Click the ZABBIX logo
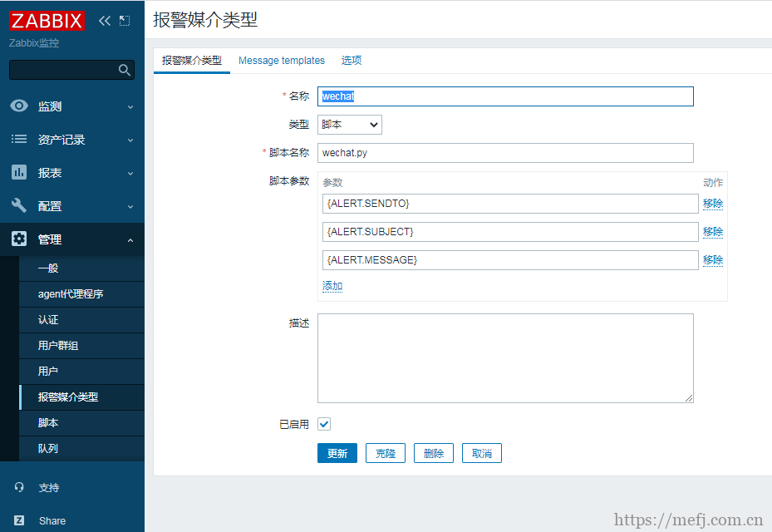The image size is (772, 532). point(47,21)
